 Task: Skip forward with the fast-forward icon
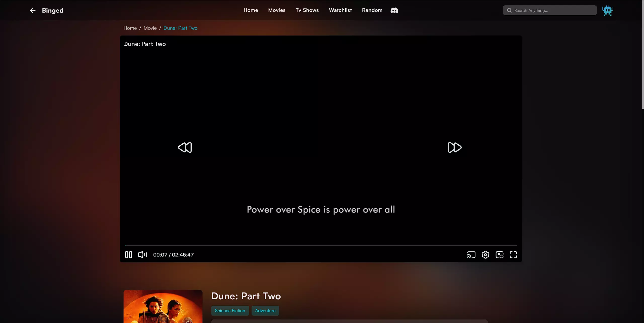(x=454, y=147)
